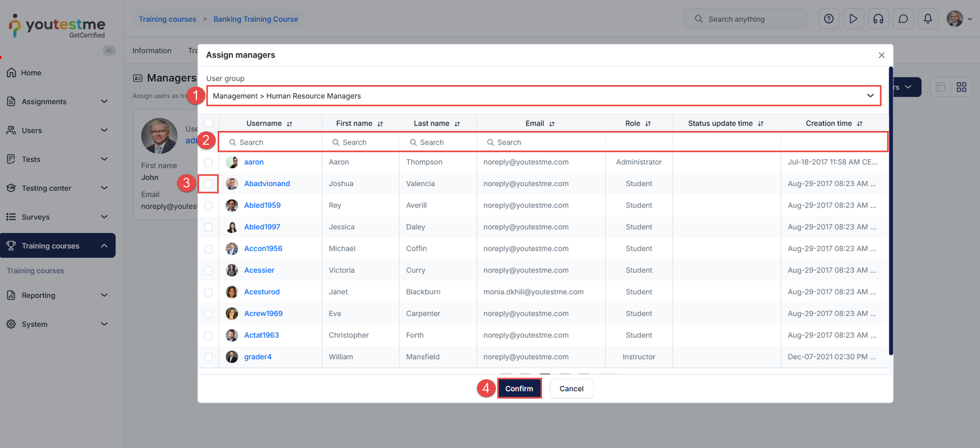This screenshot has width=980, height=448.
Task: Sort by Username column arrows
Action: point(290,124)
